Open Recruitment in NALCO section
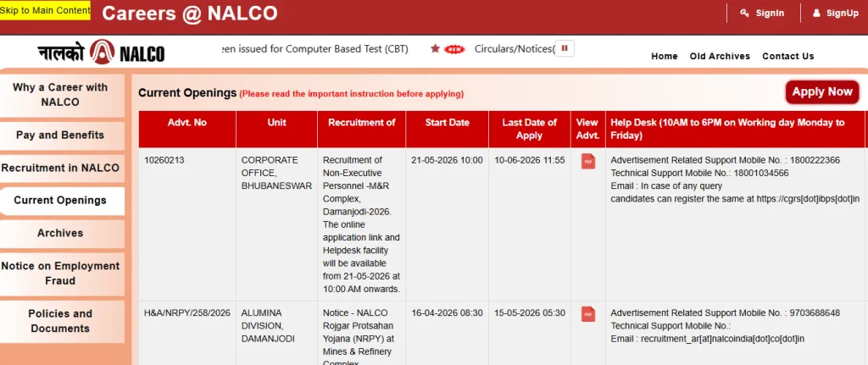Viewport: 868px width, 365px height. pos(60,169)
